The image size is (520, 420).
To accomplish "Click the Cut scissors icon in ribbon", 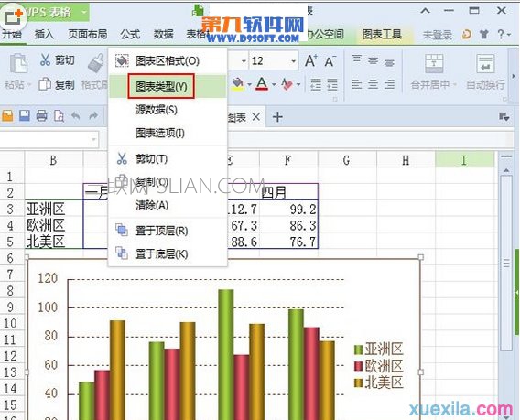I will click(x=45, y=60).
